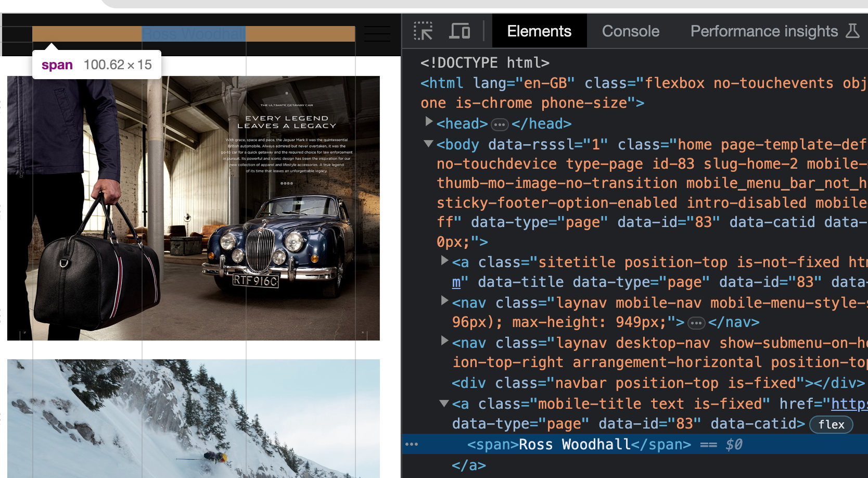Collapse the mobile-title anchor element
868x478 pixels.
tap(444, 402)
